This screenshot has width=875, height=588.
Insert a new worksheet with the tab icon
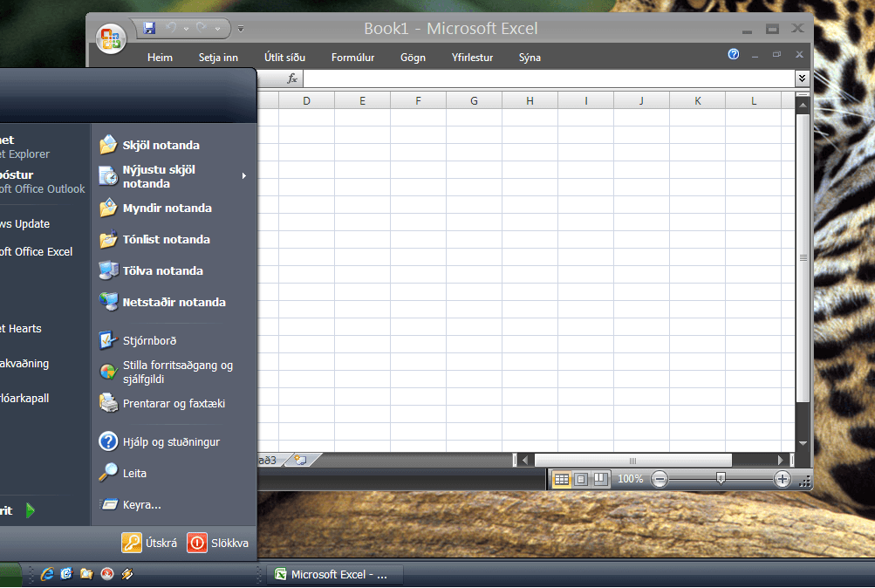point(300,458)
